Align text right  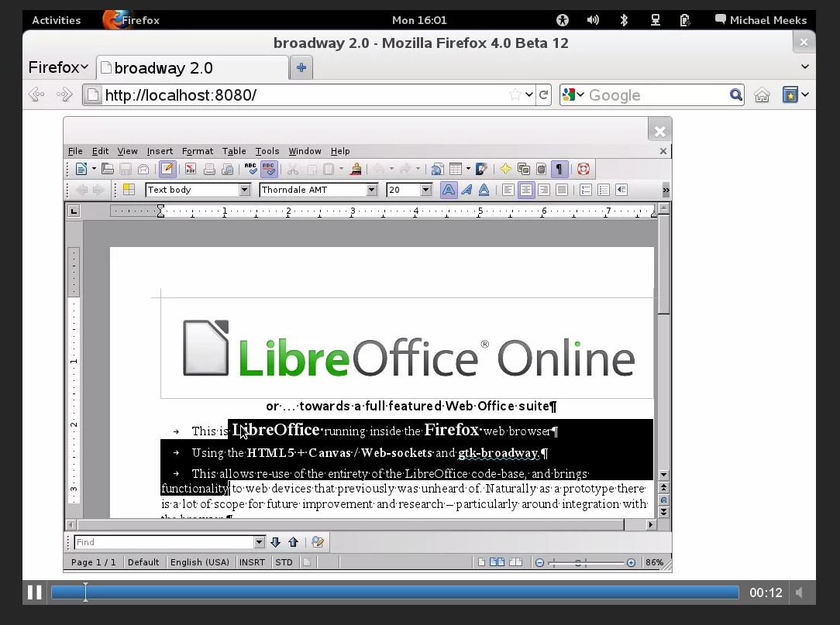[544, 190]
